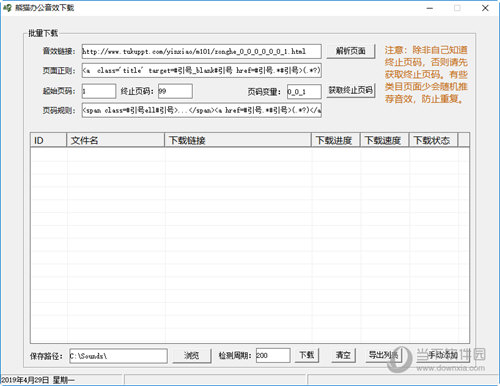Focus the 检测周期 input field
This screenshot has height=386, width=500.
tap(273, 355)
